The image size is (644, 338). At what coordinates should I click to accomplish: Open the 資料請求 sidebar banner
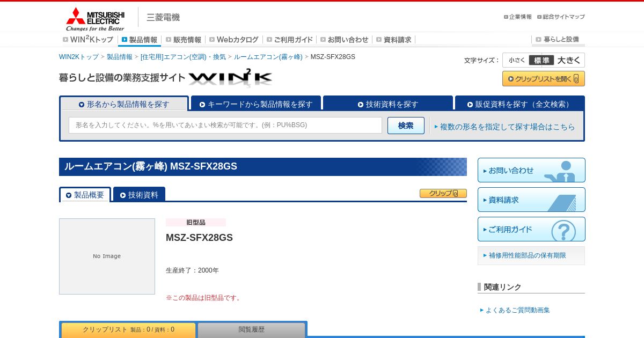(x=531, y=200)
